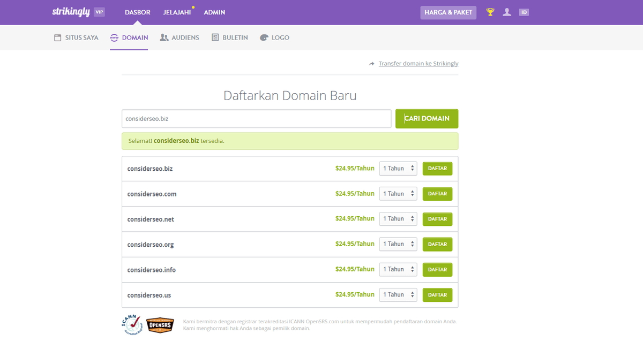Click DAFTAR for considerseo.info

(438, 269)
